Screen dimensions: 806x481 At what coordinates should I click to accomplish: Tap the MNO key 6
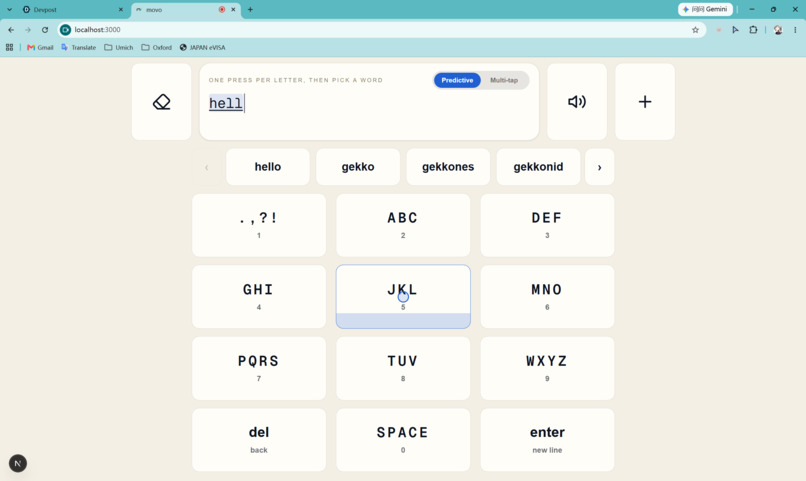pos(547,297)
